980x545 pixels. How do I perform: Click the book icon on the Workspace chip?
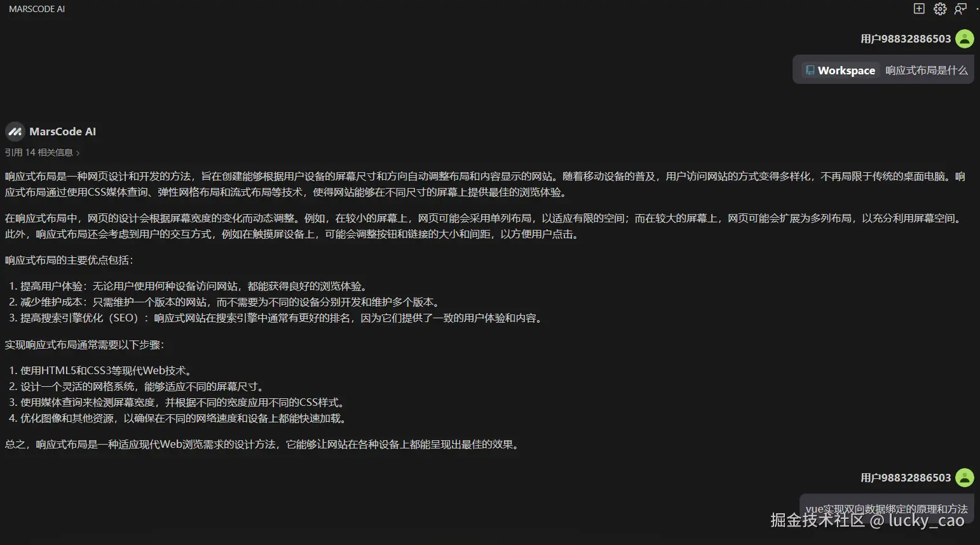tap(810, 70)
